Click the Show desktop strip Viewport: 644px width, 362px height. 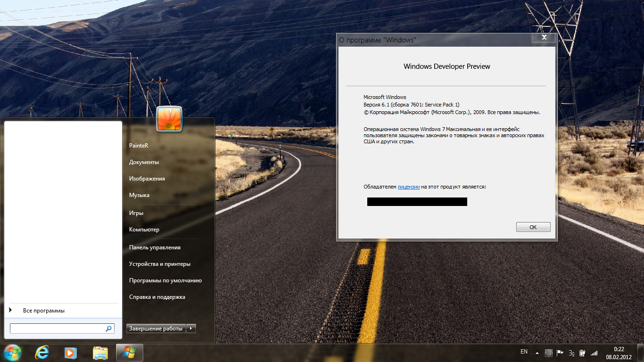[x=640, y=353]
